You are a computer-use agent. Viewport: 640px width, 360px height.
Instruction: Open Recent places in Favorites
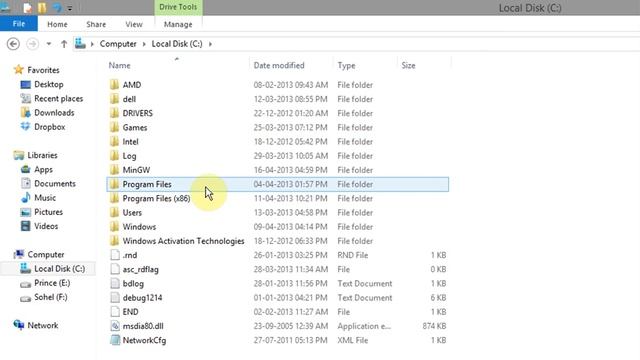(58, 99)
